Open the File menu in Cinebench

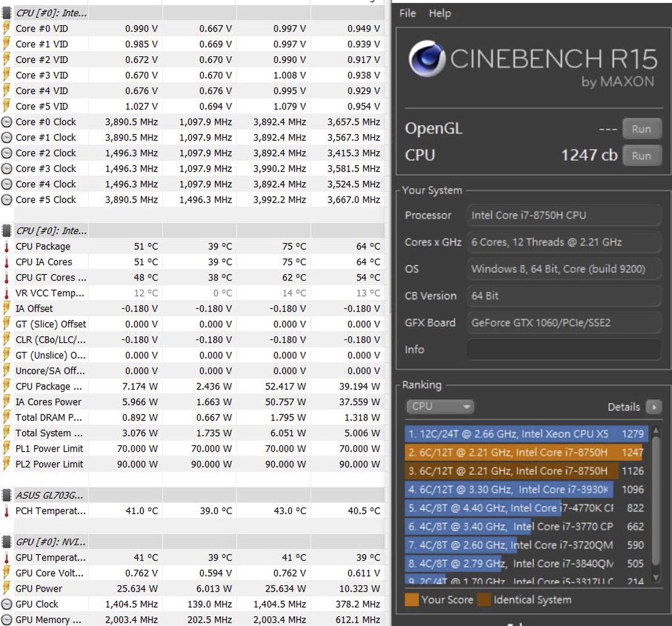pos(407,13)
